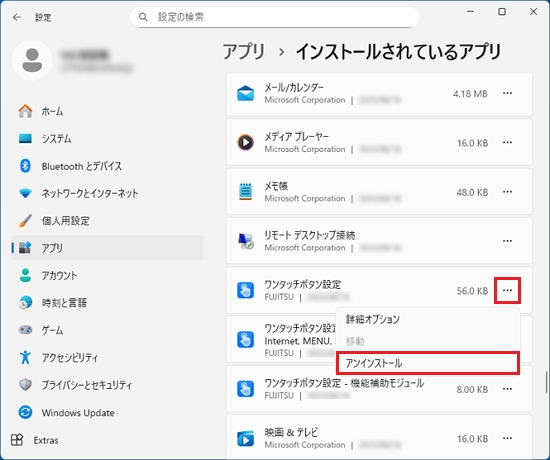Open システム via its monitor icon
The width and height of the screenshot is (550, 460).
(x=25, y=139)
